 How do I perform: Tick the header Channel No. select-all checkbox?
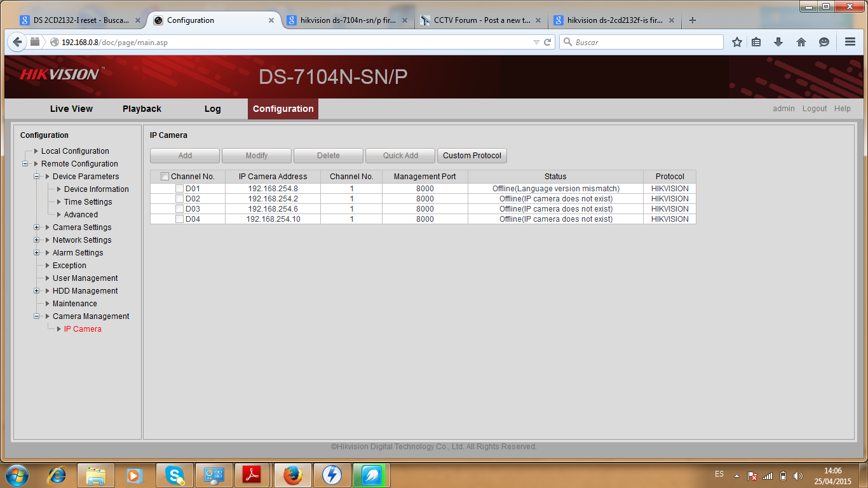[165, 177]
